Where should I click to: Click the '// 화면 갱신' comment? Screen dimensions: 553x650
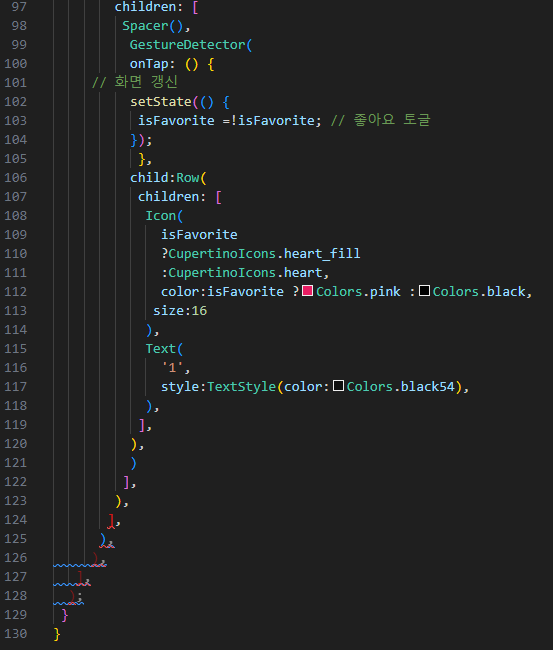pos(135,82)
